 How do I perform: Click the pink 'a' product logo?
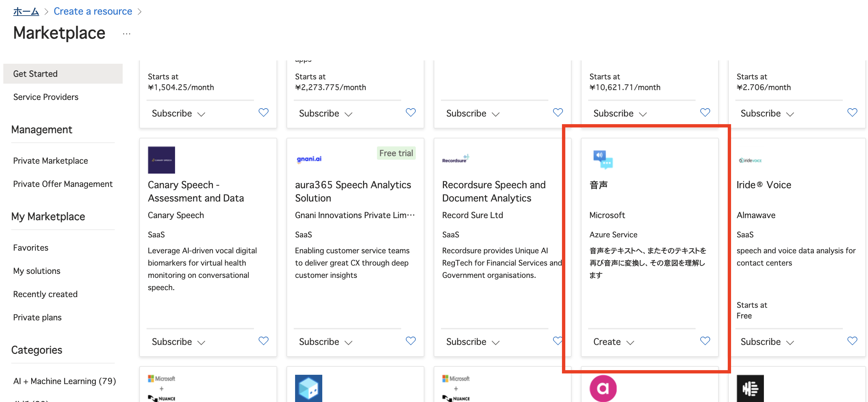(x=603, y=388)
